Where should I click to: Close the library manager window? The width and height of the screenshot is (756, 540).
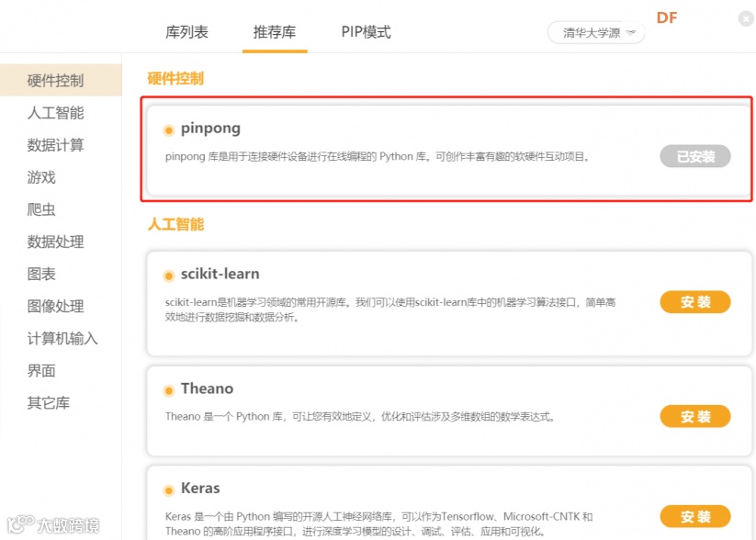pyautogui.click(x=746, y=18)
